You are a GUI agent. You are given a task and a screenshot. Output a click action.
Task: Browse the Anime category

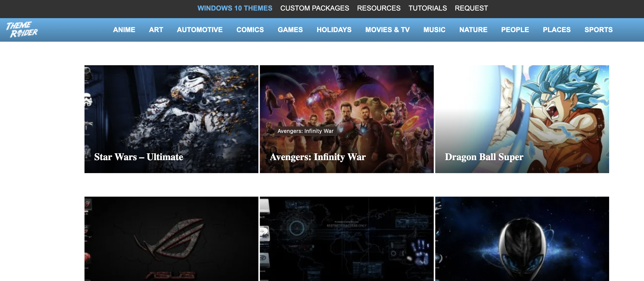tap(124, 30)
